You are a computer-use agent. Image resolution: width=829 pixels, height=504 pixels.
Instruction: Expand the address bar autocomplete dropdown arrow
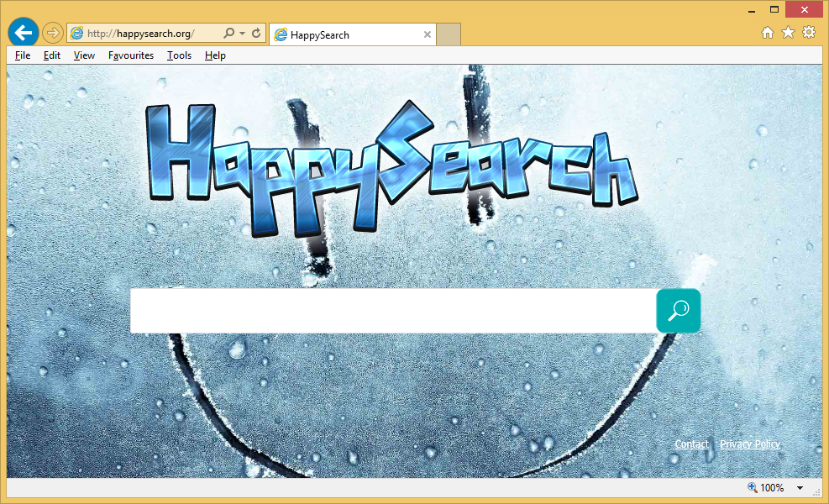243,34
